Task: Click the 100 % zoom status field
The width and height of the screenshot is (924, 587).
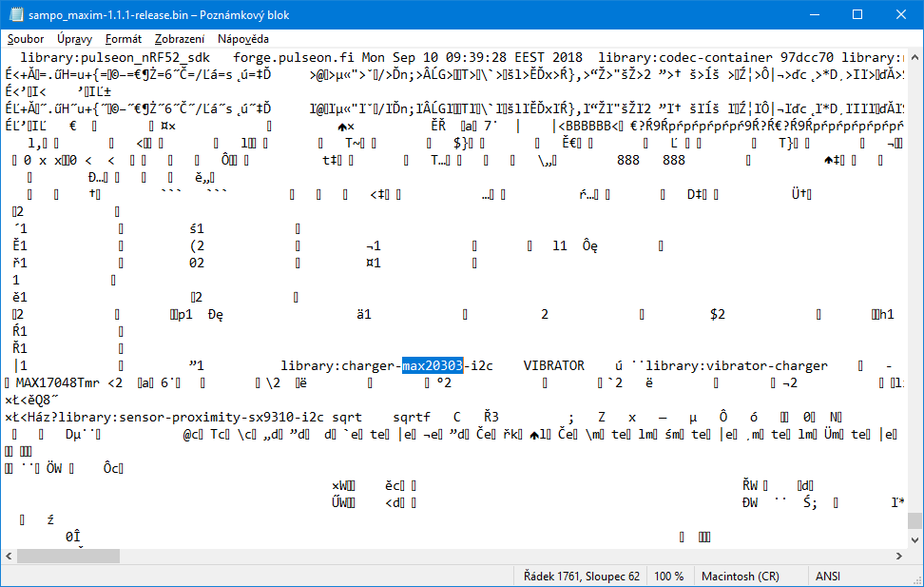Action: pyautogui.click(x=668, y=577)
